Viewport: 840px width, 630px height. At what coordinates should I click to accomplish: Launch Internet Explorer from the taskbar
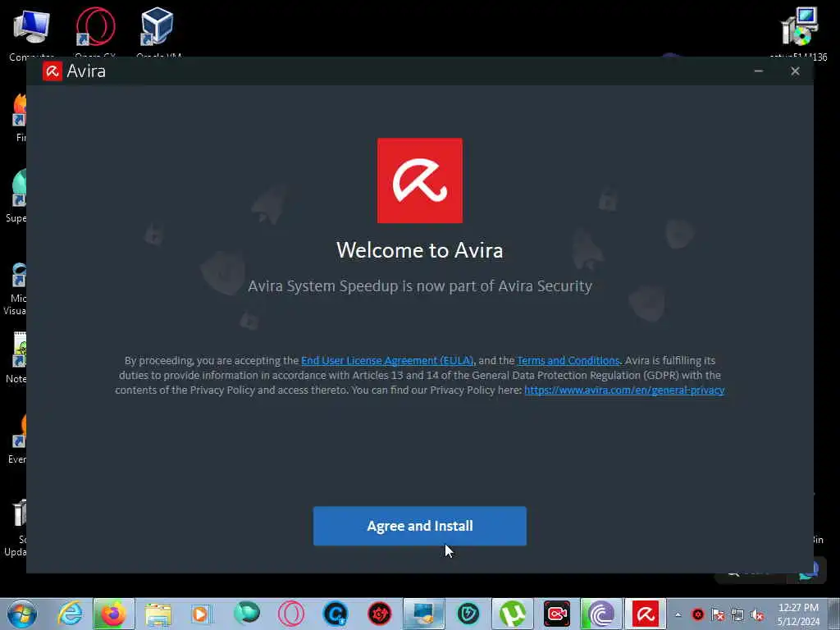coord(70,614)
